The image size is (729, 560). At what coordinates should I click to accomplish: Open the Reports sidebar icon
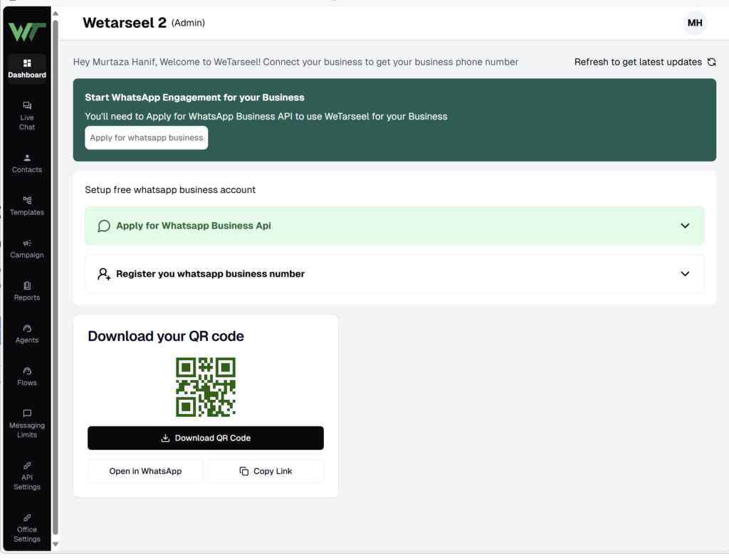tap(27, 285)
